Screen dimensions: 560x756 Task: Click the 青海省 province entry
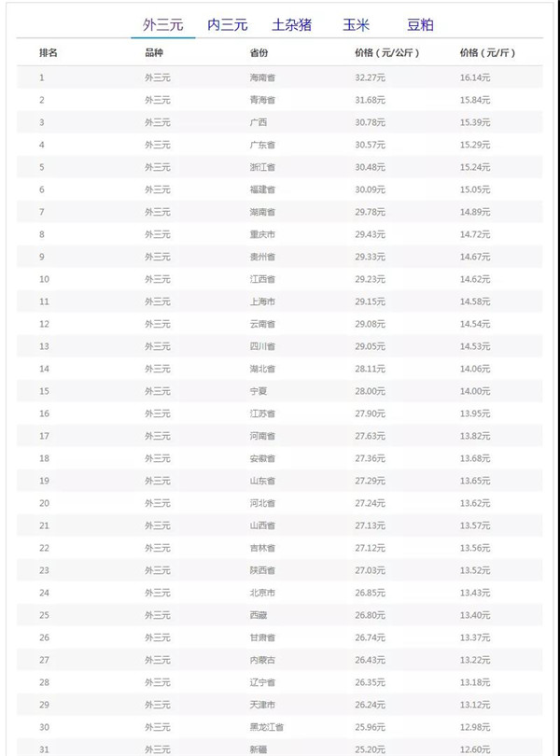[262, 100]
